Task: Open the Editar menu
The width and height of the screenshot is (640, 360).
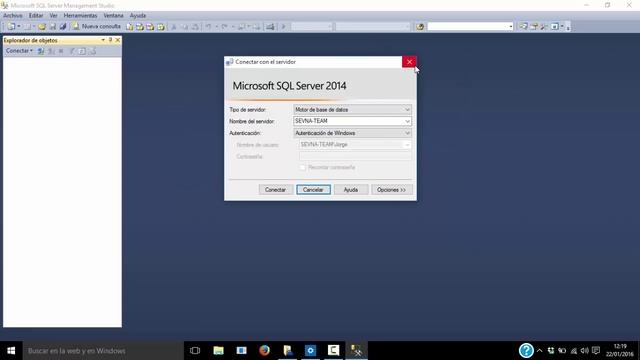Action: point(36,16)
